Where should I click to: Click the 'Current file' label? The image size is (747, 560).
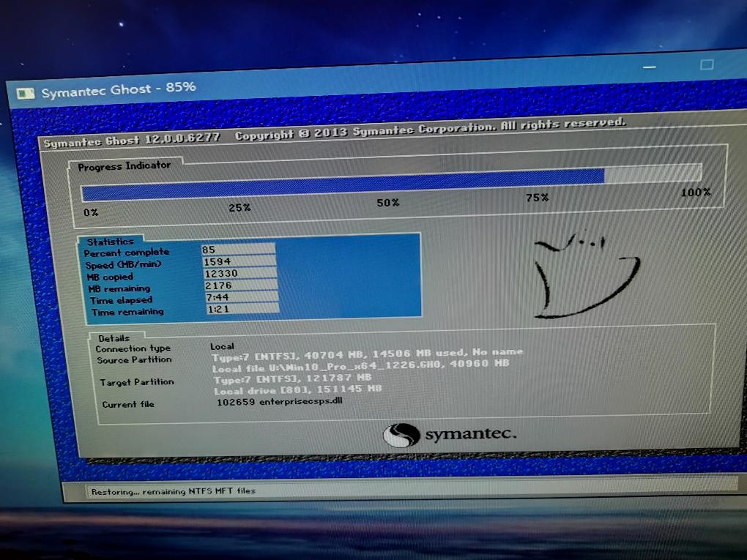(128, 404)
